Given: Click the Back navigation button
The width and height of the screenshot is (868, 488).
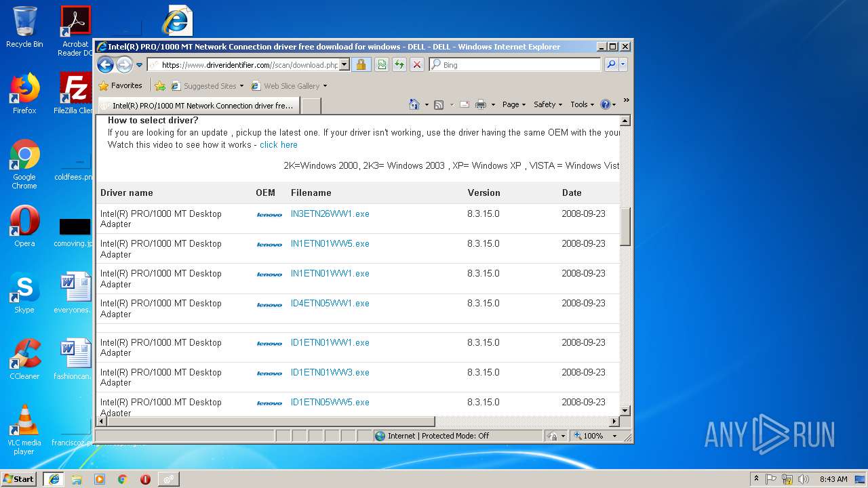Looking at the screenshot, I should click(x=105, y=64).
